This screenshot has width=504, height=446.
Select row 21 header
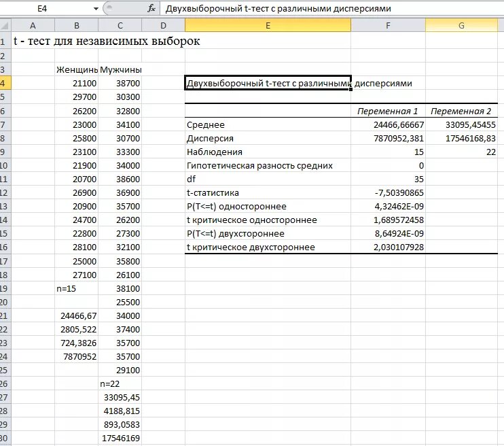(x=5, y=315)
